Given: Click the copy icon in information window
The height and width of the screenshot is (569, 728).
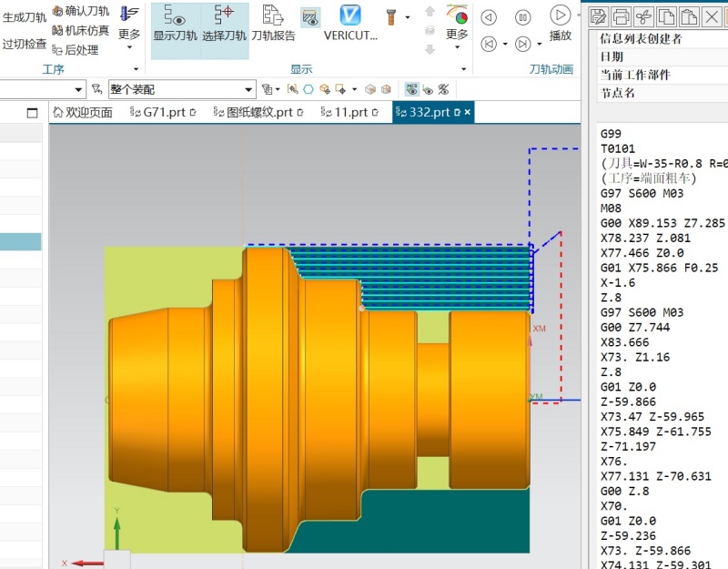Looking at the screenshot, I should 666,16.
